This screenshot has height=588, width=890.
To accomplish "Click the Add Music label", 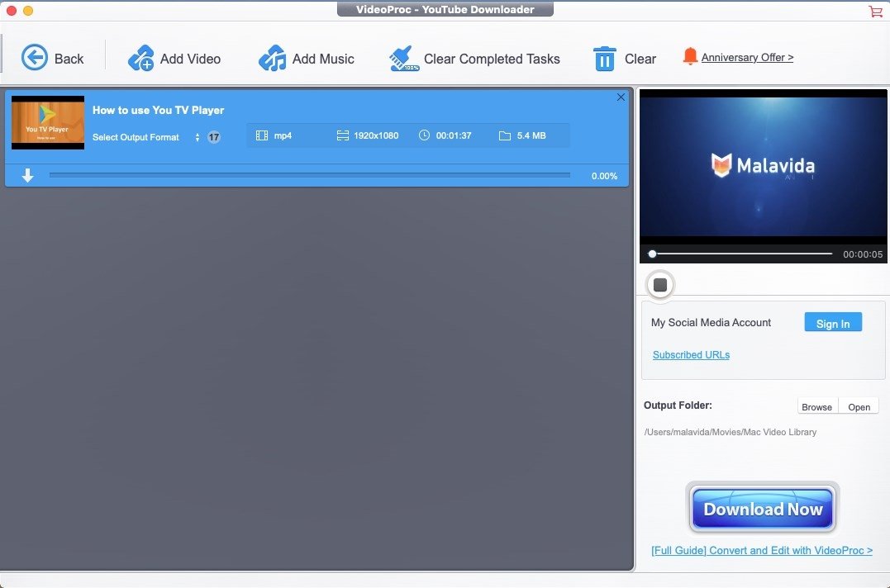I will click(x=323, y=59).
